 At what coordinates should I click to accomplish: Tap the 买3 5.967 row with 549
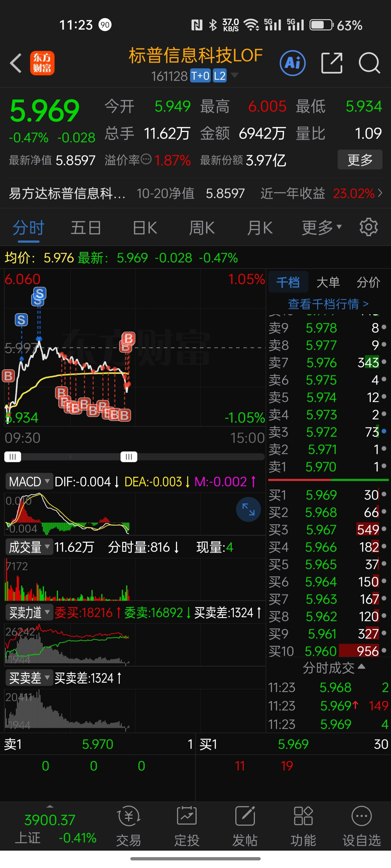pyautogui.click(x=328, y=529)
